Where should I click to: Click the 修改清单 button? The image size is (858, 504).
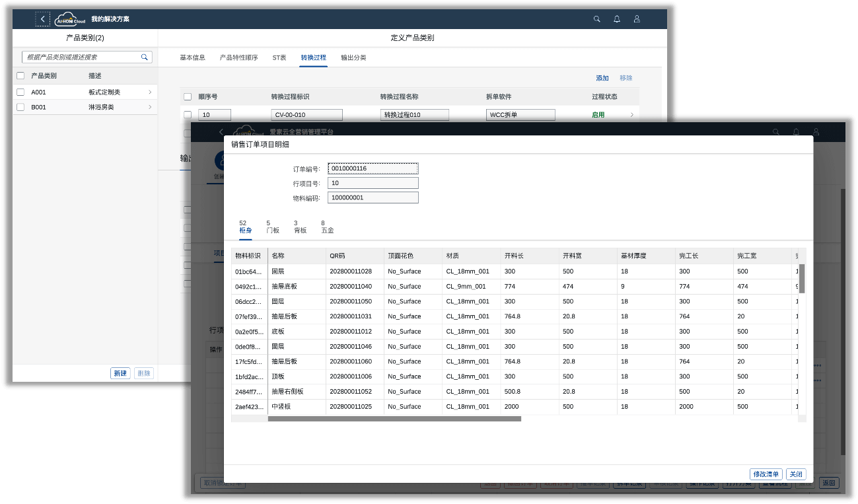(766, 474)
